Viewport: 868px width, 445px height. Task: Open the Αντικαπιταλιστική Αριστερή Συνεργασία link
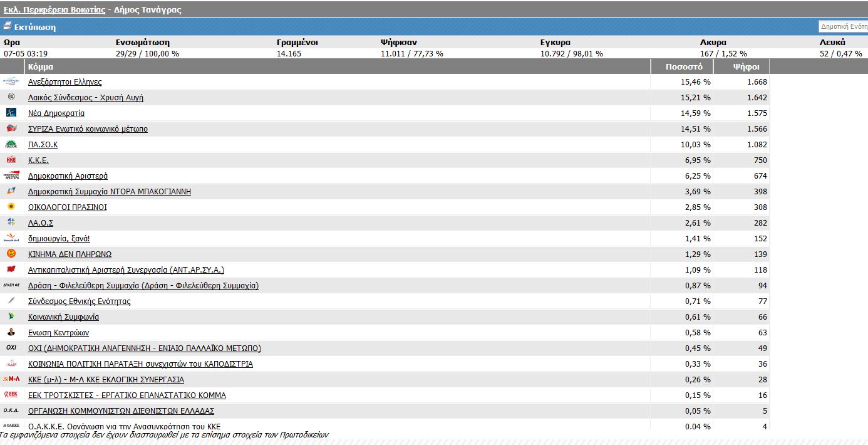[x=126, y=270]
